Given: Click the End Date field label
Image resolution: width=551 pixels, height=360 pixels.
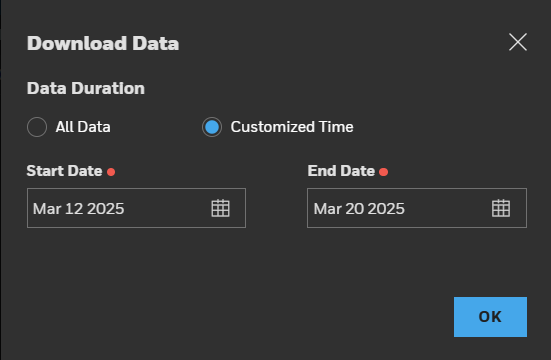Looking at the screenshot, I should pos(341,171).
